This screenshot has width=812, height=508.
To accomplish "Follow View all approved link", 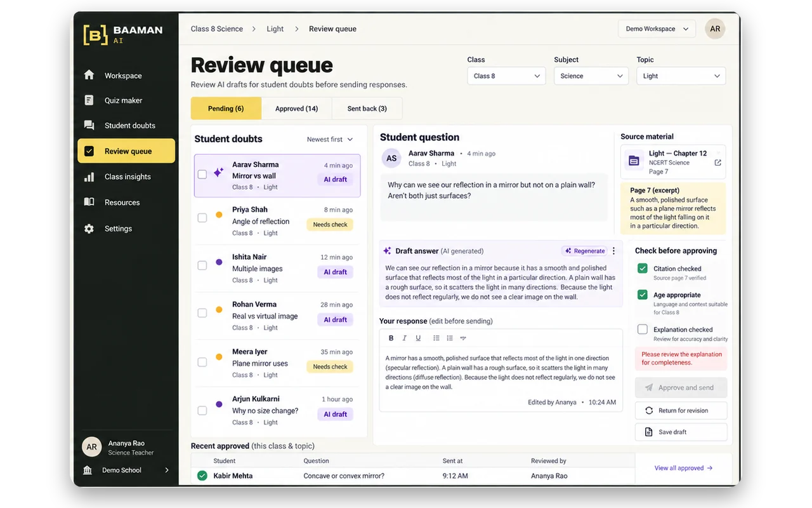I will click(683, 468).
